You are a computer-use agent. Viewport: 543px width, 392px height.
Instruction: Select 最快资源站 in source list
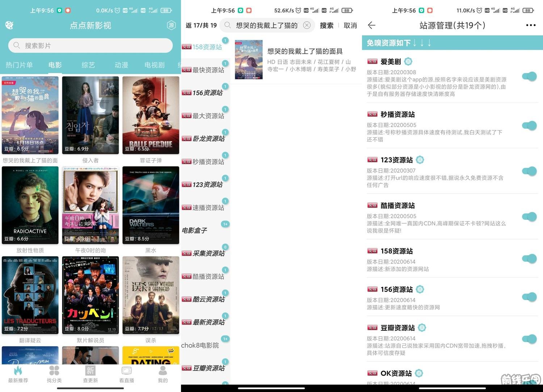(205, 70)
